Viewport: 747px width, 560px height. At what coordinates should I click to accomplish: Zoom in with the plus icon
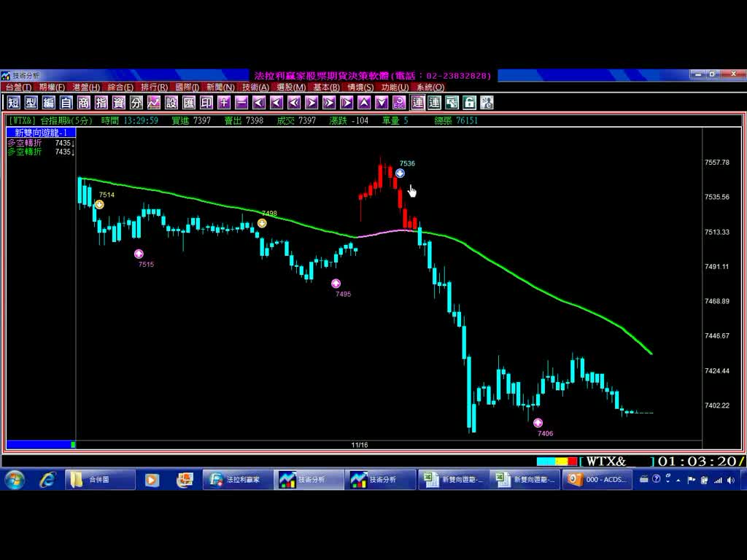224,102
